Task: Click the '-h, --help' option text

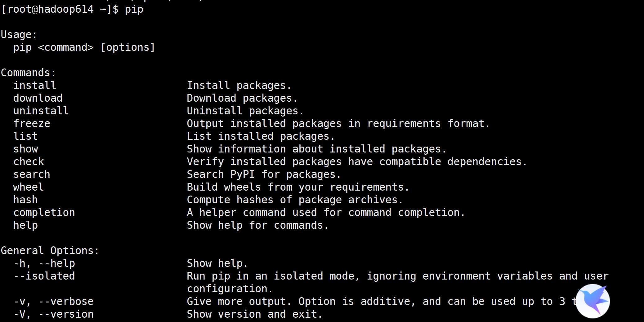Action: 44,263
